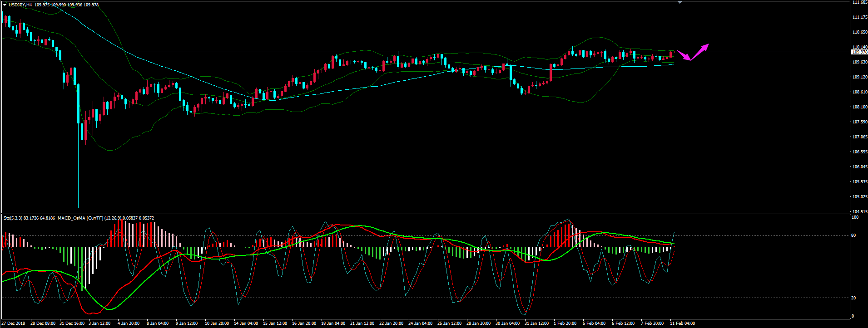Click the 105.025 price scale label
Screen dimensions: 868x328
pos(860,197)
